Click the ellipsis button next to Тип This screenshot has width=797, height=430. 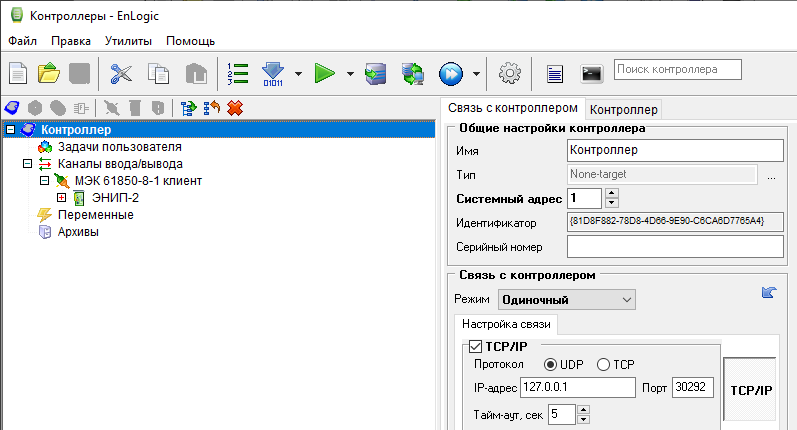point(771,175)
